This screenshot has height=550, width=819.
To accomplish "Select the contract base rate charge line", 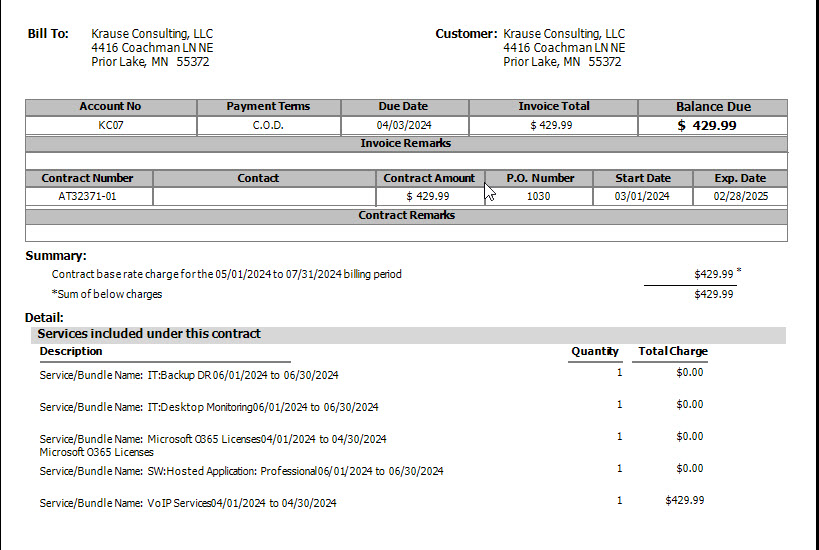I will 227,274.
